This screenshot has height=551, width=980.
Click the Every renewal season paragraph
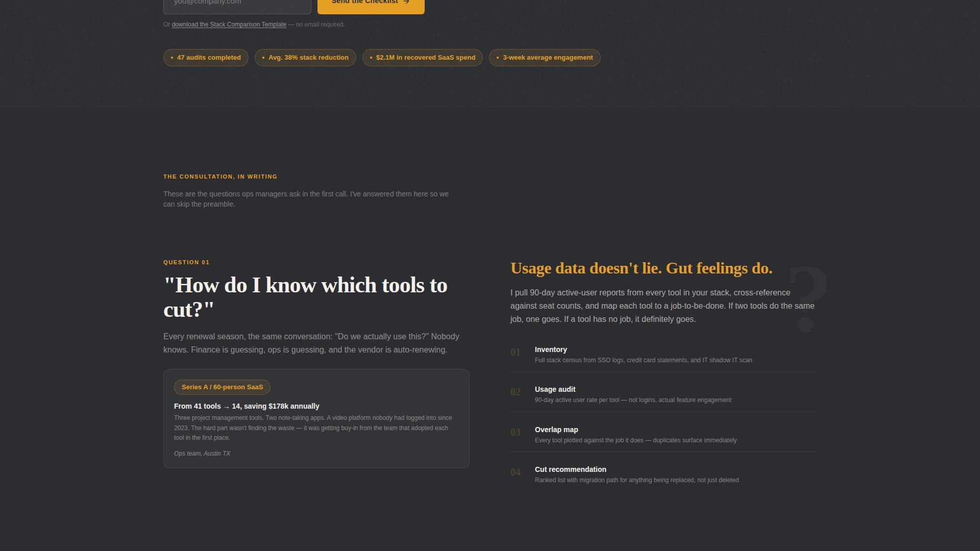tap(311, 343)
